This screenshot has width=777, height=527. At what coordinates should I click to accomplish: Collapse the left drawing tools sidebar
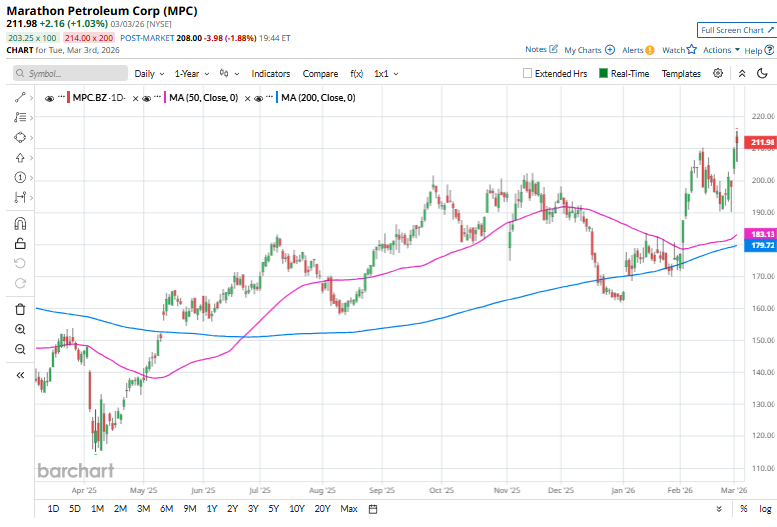(x=20, y=375)
